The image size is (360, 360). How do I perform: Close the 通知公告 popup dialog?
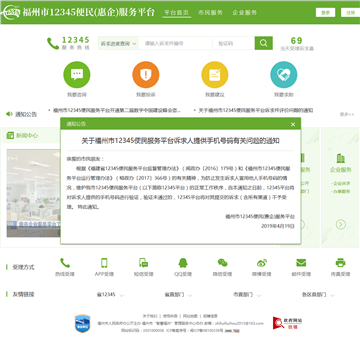pyautogui.click(x=293, y=124)
